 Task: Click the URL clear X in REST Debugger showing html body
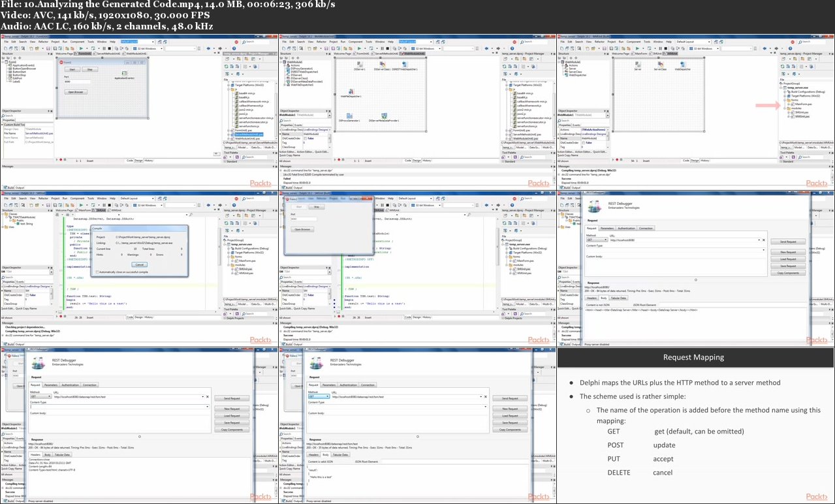tap(764, 240)
